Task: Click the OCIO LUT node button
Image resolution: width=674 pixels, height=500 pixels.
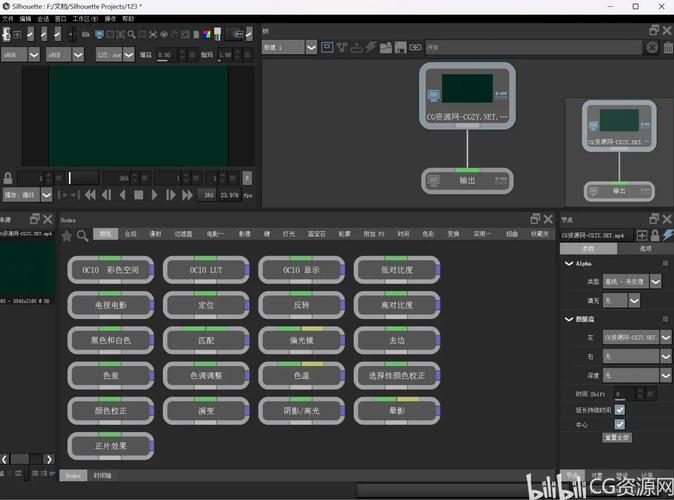Action: point(206,270)
